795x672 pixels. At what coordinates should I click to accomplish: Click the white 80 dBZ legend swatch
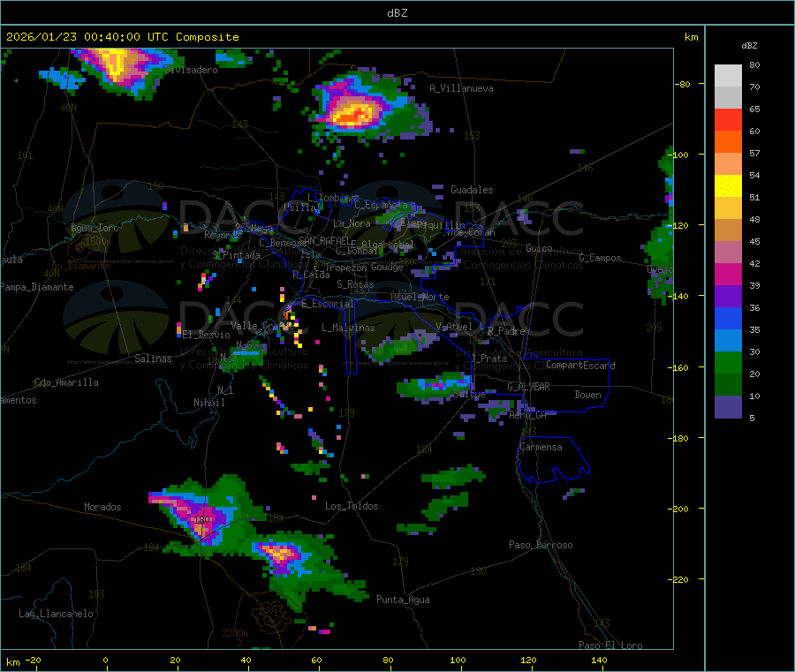(x=728, y=76)
